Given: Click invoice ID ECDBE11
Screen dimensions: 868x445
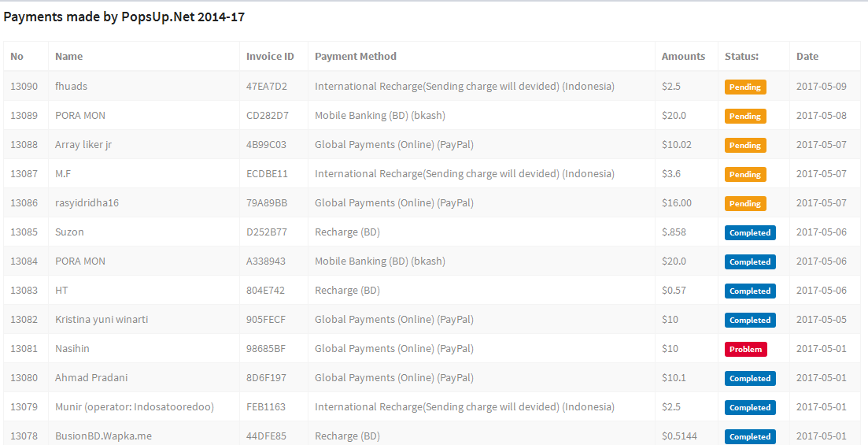Looking at the screenshot, I should click(267, 173).
